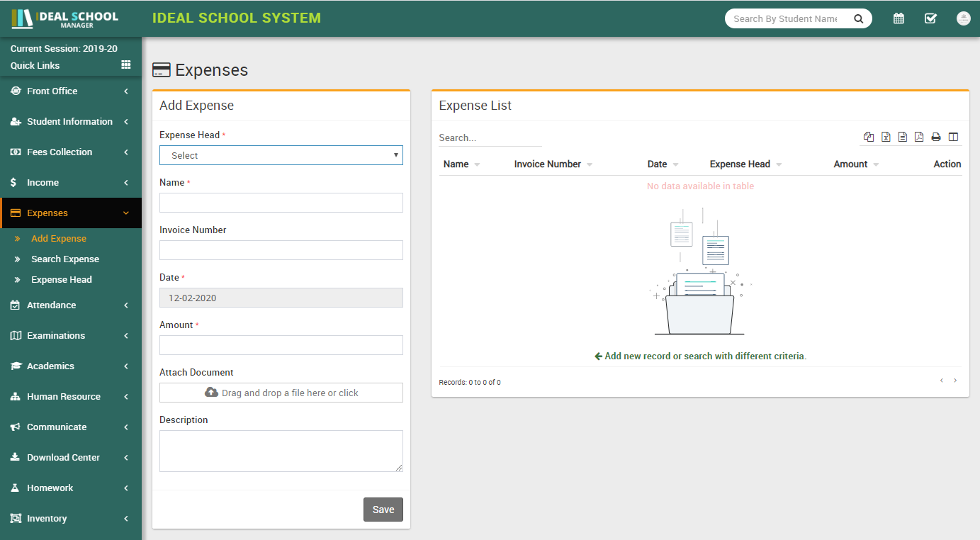Click the 'Records: 0 to 0 of 0' text
This screenshot has height=540, width=980.
pyautogui.click(x=470, y=382)
